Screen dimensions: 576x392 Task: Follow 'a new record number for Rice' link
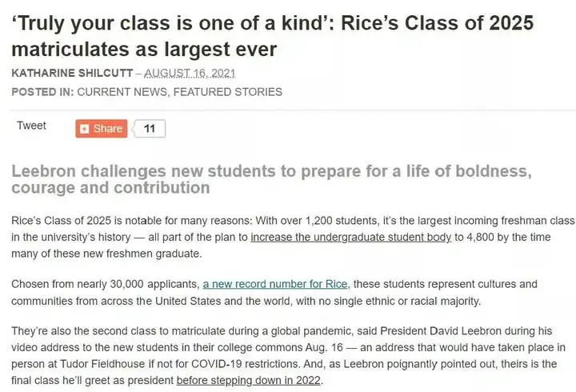click(274, 284)
